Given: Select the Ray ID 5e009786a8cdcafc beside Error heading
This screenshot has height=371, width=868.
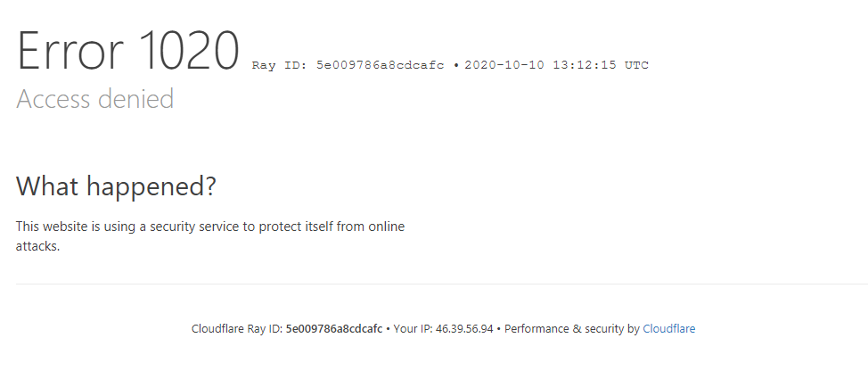Looking at the screenshot, I should click(380, 65).
